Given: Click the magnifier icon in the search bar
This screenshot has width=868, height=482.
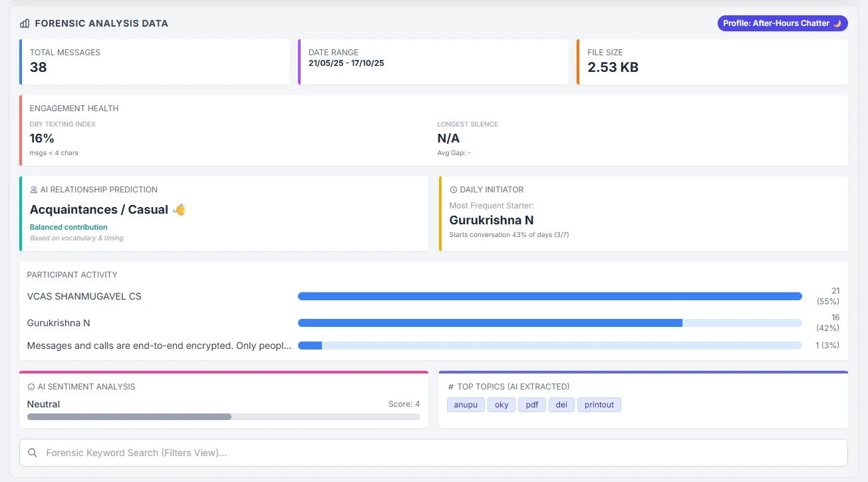Looking at the screenshot, I should tap(33, 453).
